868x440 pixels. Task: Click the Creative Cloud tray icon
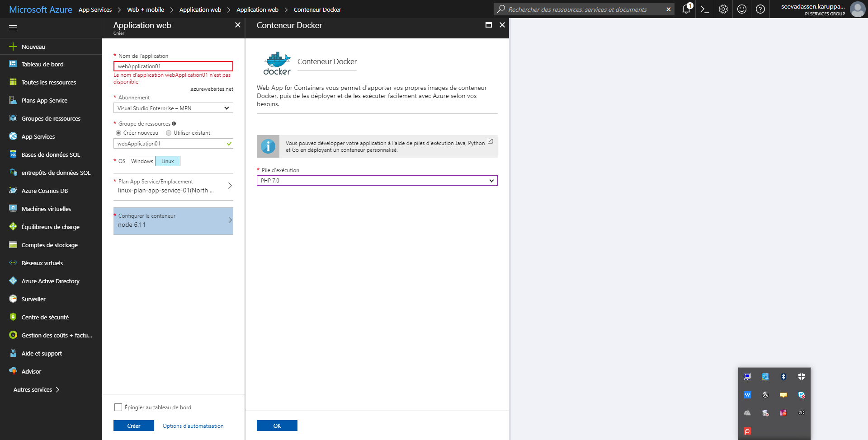tap(802, 413)
